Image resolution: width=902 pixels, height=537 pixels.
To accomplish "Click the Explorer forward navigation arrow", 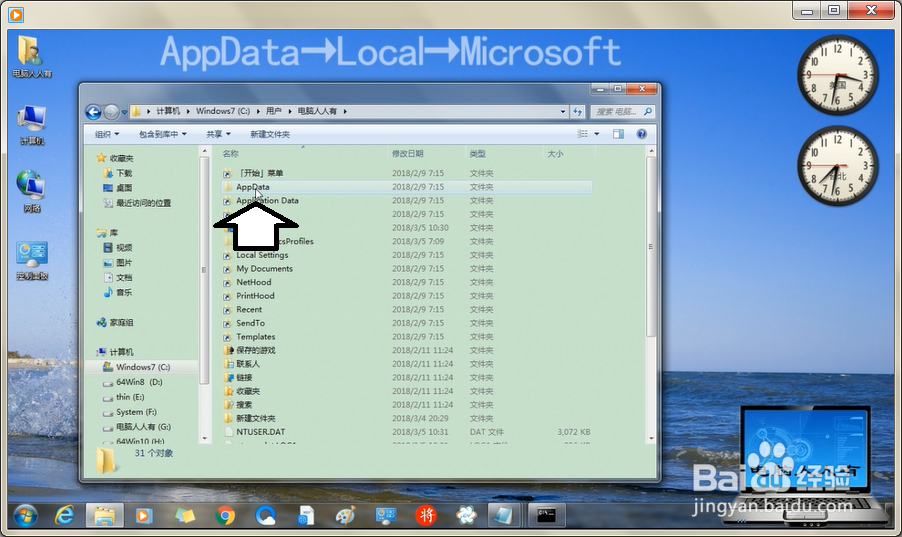I will pyautogui.click(x=111, y=112).
